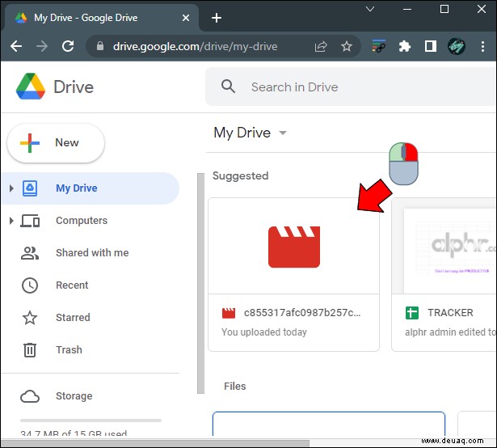Image resolution: width=497 pixels, height=448 pixels.
Task: Click the storage usage progress bar
Action: pyautogui.click(x=91, y=421)
